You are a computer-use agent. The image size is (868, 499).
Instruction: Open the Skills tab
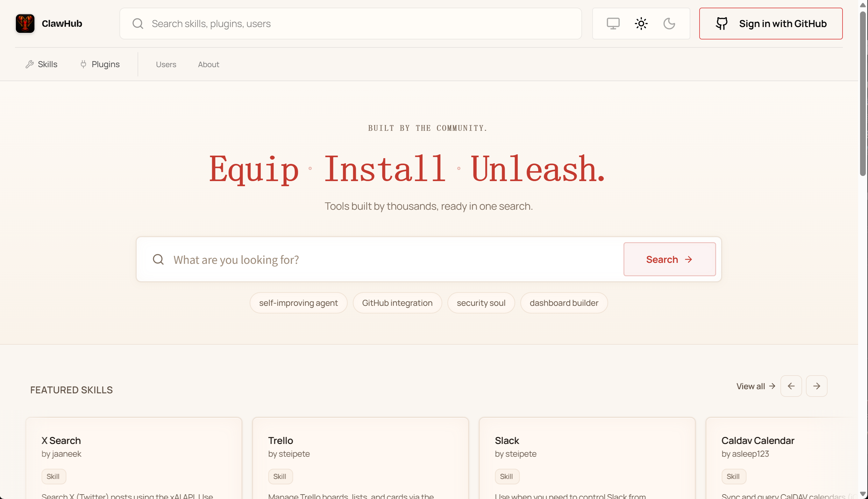(x=41, y=64)
